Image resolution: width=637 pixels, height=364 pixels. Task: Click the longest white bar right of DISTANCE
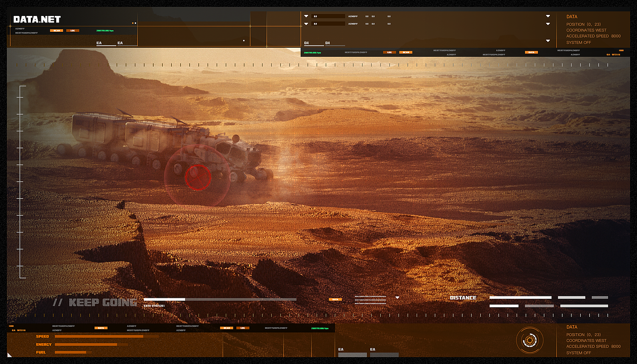(521, 297)
